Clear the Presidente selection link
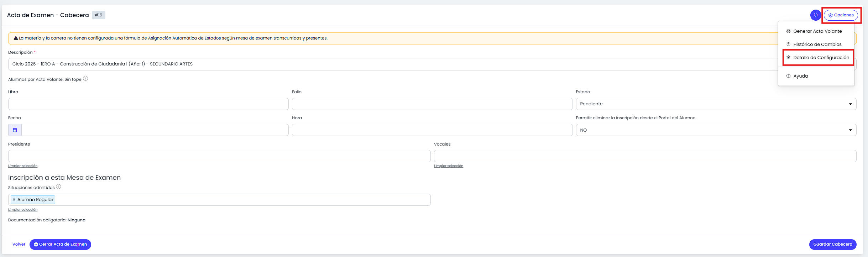 23,166
